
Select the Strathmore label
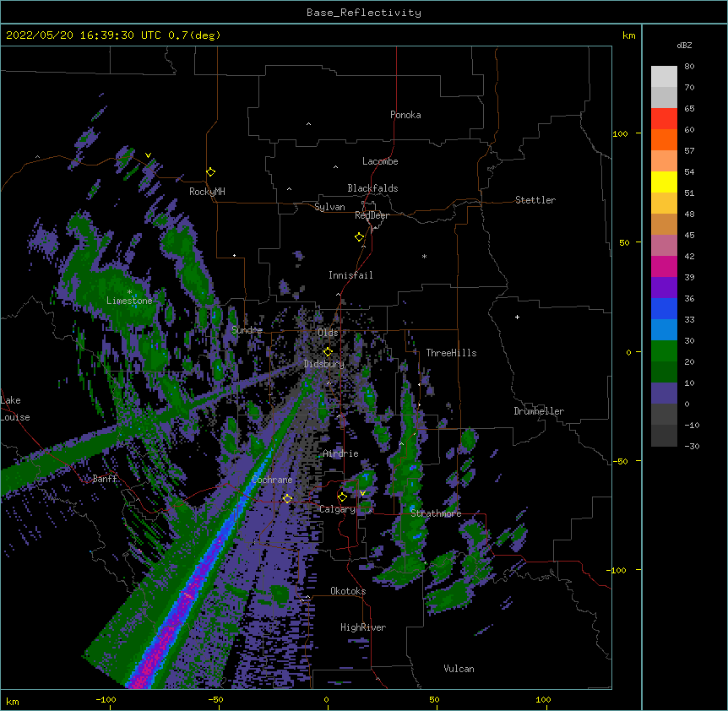pyautogui.click(x=436, y=513)
